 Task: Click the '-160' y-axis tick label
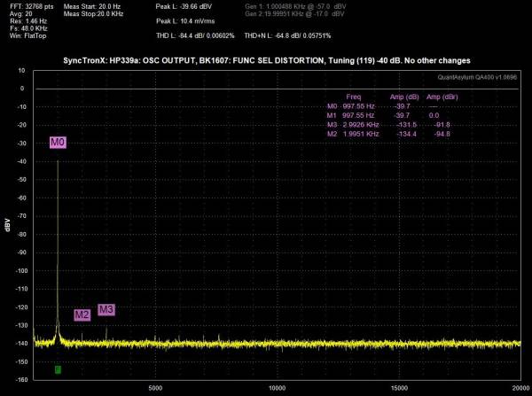(x=20, y=380)
